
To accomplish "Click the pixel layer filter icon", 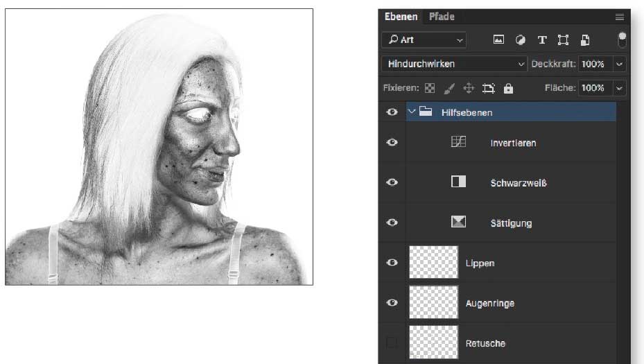I will click(x=498, y=40).
